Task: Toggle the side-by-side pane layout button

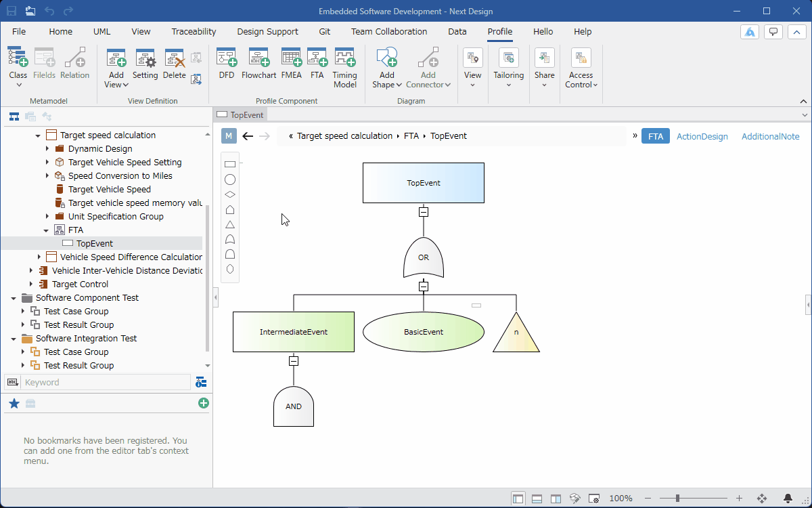Action: 556,499
